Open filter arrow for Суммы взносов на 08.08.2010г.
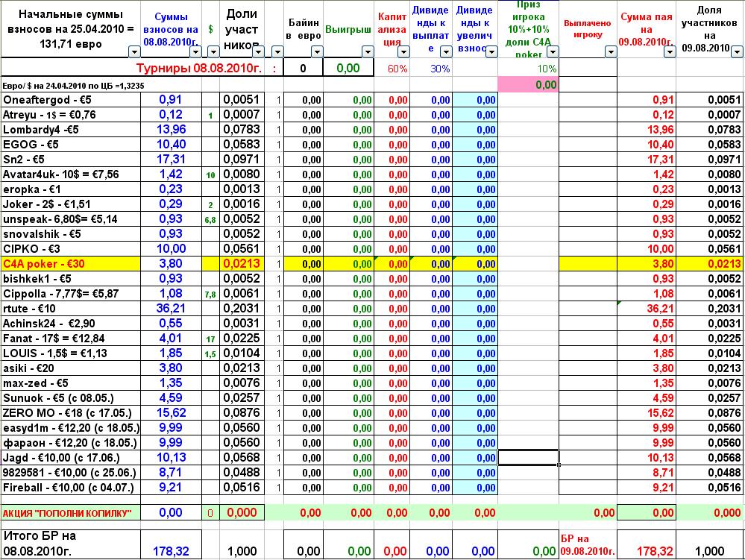The width and height of the screenshot is (745, 560). point(195,51)
